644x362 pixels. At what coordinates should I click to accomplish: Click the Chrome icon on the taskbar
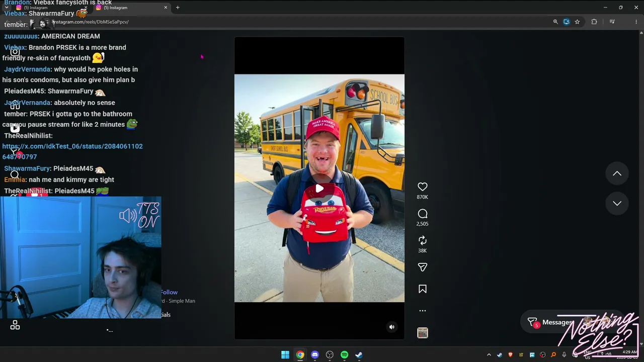pyautogui.click(x=300, y=355)
